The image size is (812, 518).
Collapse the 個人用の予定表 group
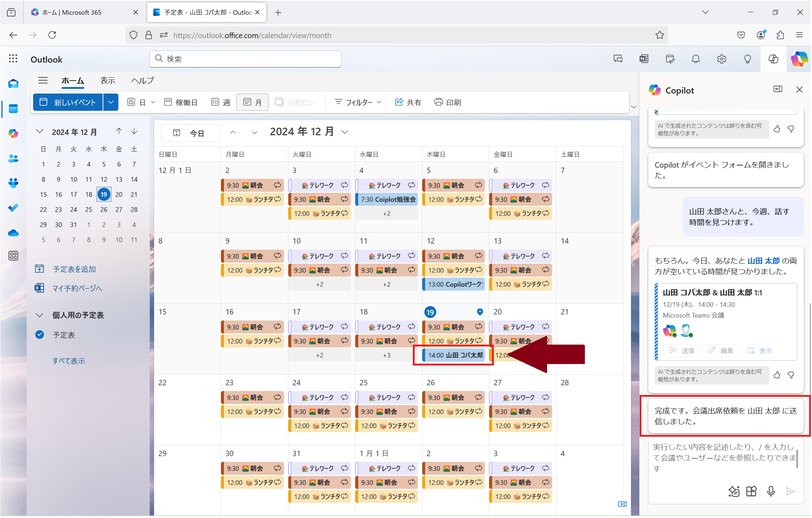tap(40, 315)
